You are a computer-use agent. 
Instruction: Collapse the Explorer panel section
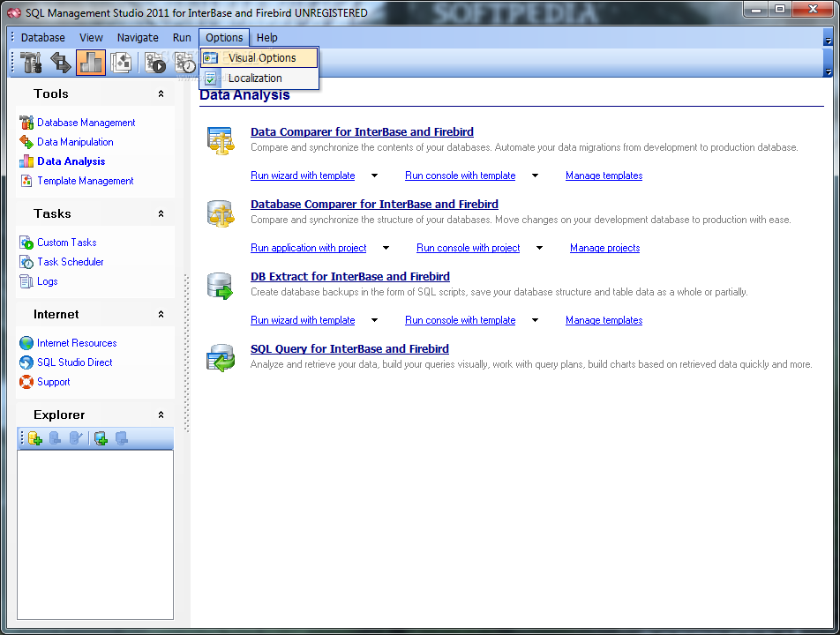pos(161,415)
